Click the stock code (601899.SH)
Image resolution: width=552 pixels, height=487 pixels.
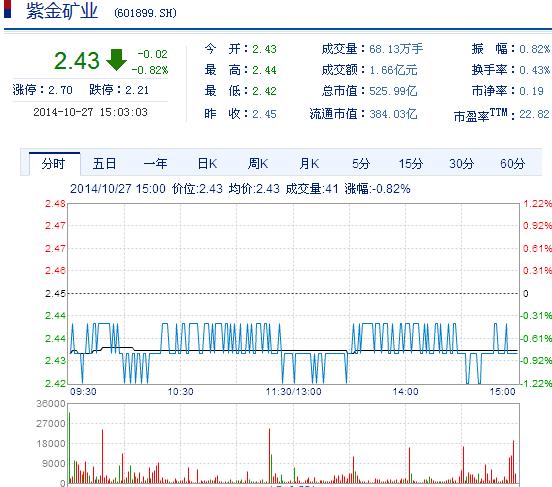tap(145, 13)
